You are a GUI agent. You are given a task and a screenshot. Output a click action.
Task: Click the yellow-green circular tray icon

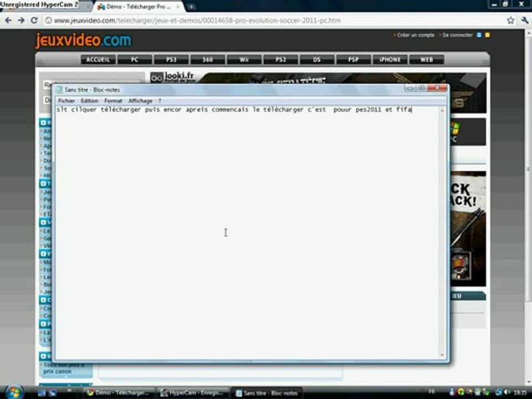coord(461,392)
